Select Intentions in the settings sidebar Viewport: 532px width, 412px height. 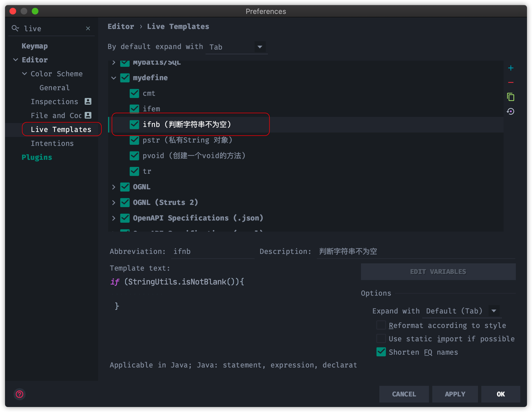coord(52,143)
